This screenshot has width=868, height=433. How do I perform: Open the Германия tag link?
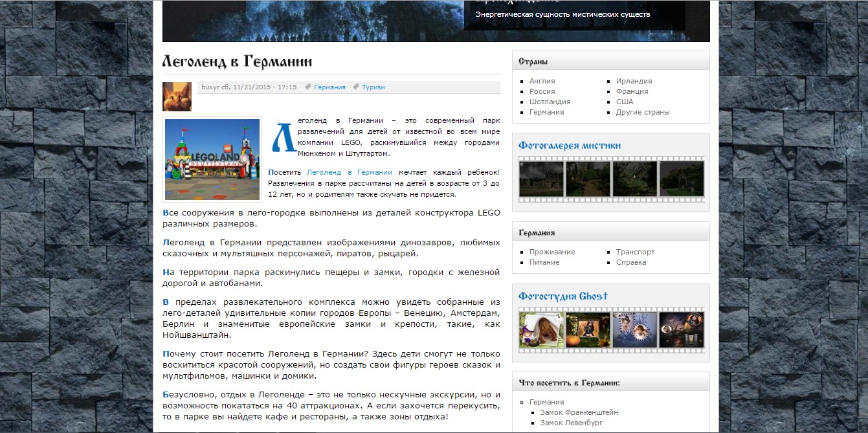[x=329, y=87]
